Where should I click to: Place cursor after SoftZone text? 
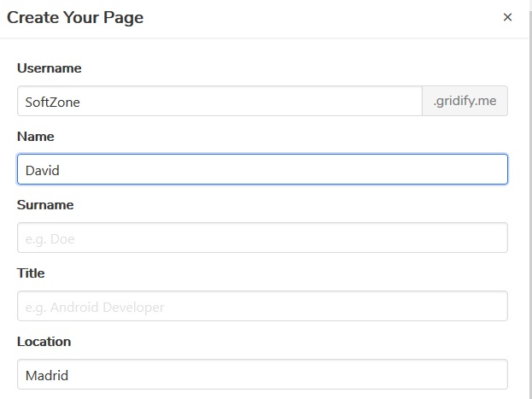click(82, 102)
